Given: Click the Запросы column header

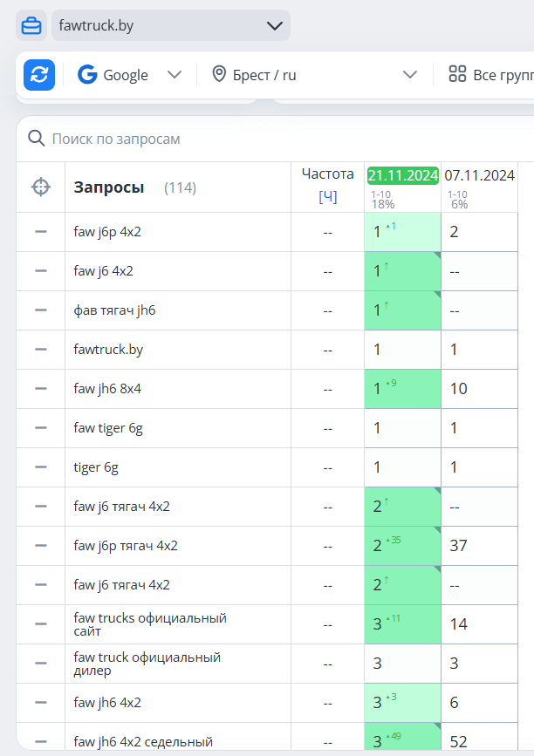Looking at the screenshot, I should (x=109, y=187).
